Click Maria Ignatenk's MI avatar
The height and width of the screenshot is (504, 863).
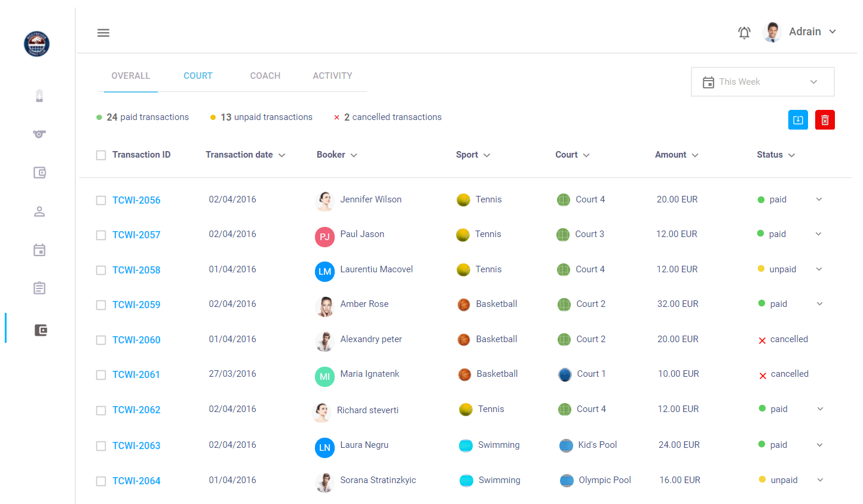coord(325,376)
